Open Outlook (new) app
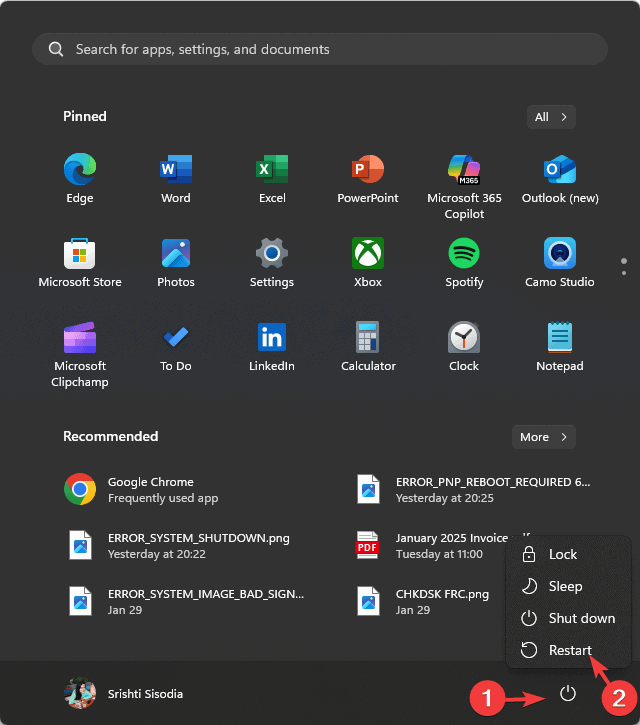 click(560, 178)
